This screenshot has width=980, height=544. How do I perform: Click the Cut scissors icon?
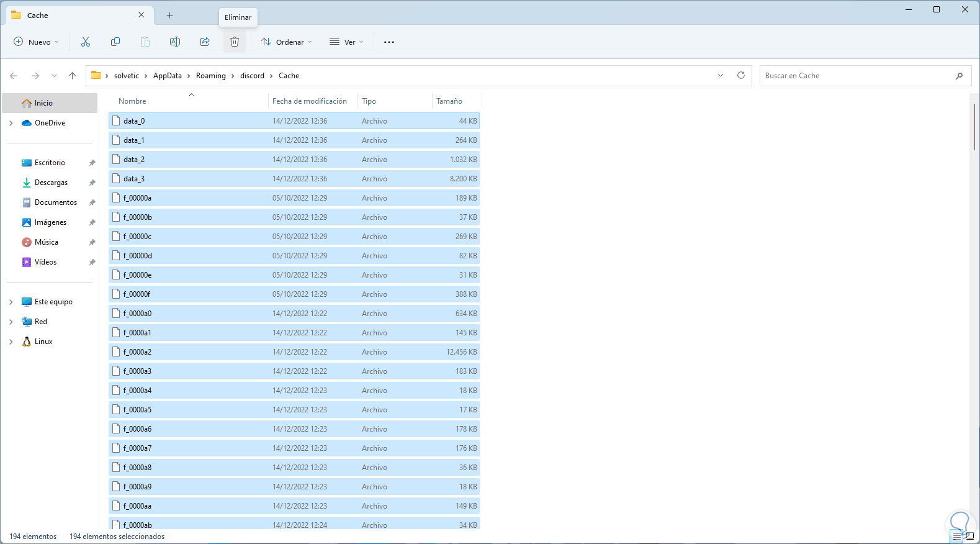86,42
